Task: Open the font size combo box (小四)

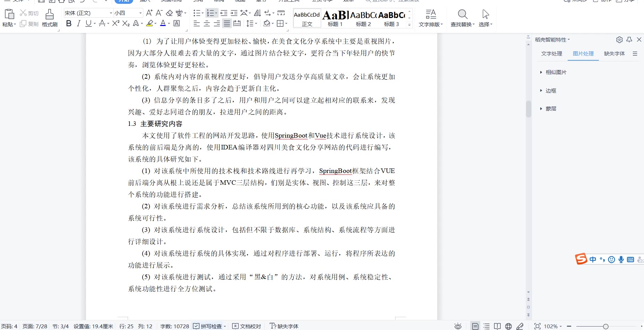Action: (128, 13)
